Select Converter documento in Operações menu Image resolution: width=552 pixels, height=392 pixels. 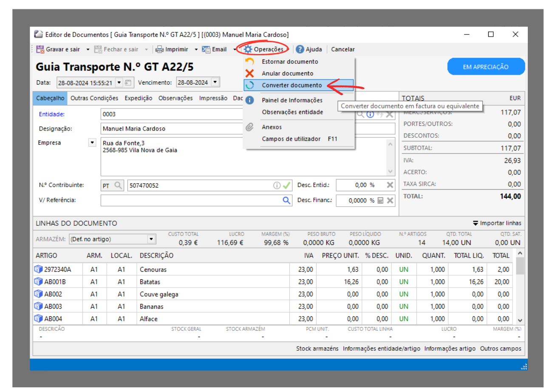point(292,85)
